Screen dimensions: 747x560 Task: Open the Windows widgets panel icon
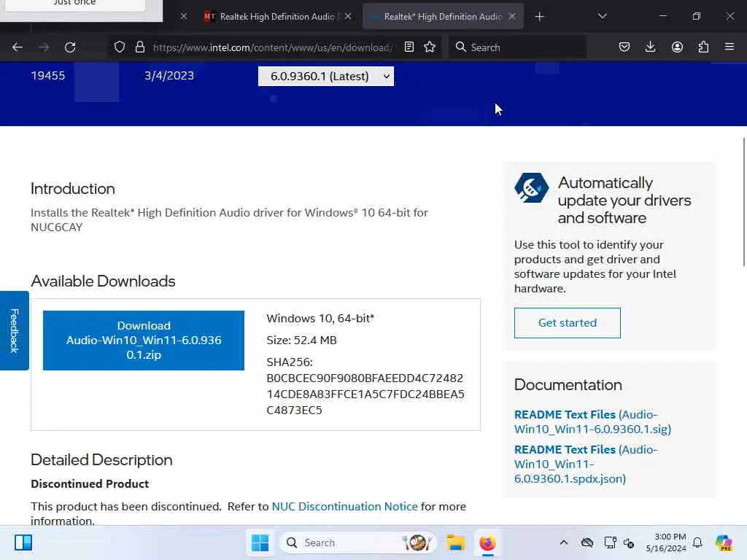click(23, 542)
